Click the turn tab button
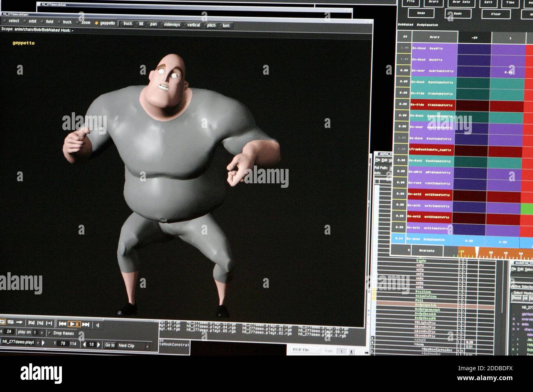 click(226, 25)
